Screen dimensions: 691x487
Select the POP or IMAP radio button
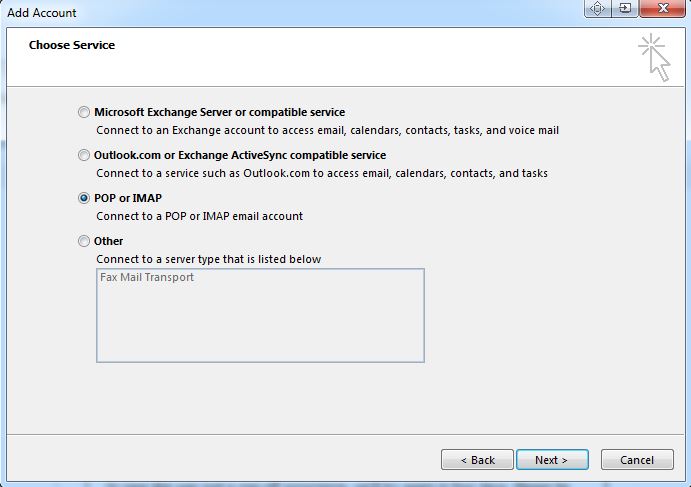[84, 198]
